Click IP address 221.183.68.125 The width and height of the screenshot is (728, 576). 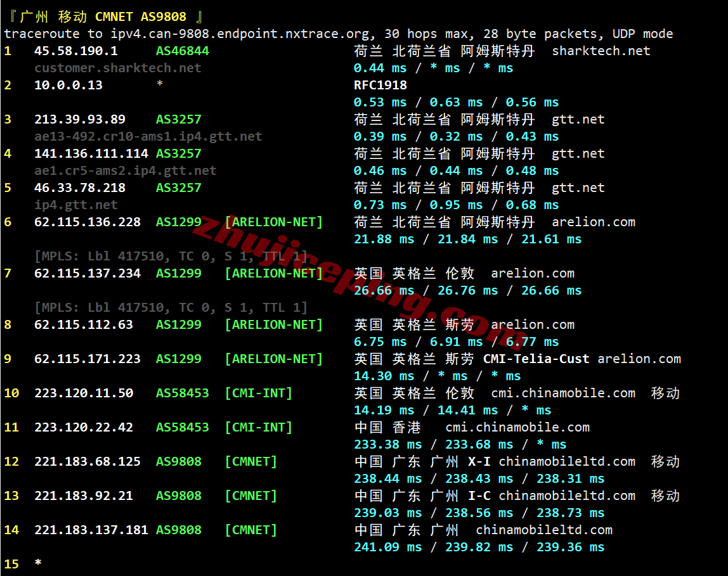(x=88, y=462)
